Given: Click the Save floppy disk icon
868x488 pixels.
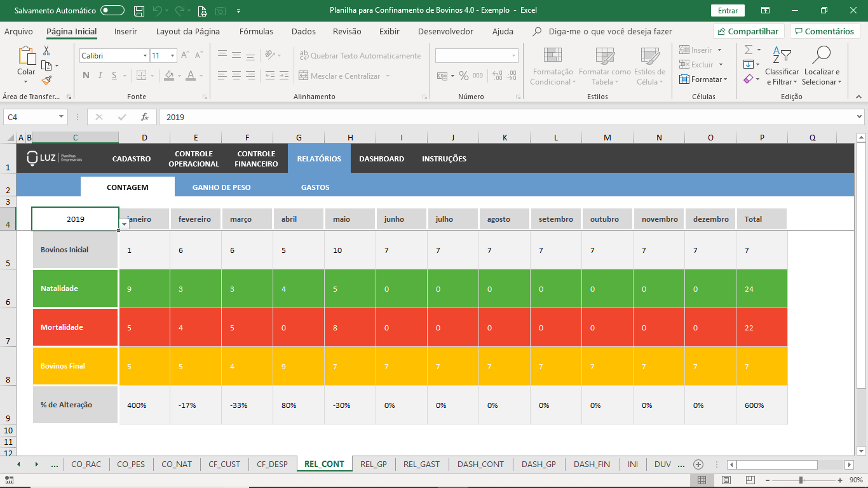Looking at the screenshot, I should (139, 11).
